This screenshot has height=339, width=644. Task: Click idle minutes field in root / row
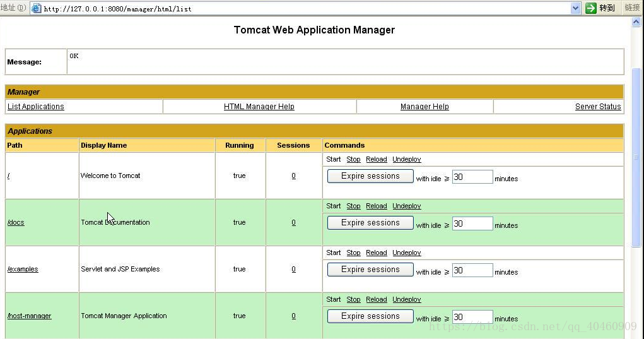click(472, 177)
